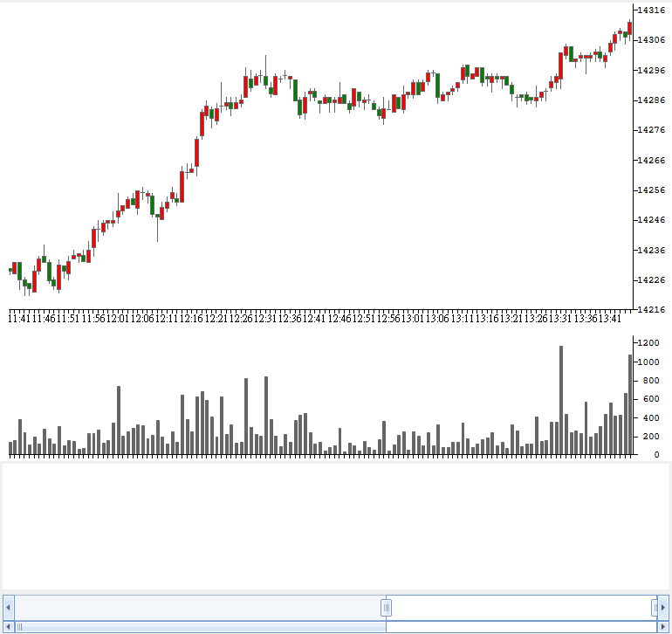Select the 14246 price axis label
The width and height of the screenshot is (672, 634).
(651, 219)
